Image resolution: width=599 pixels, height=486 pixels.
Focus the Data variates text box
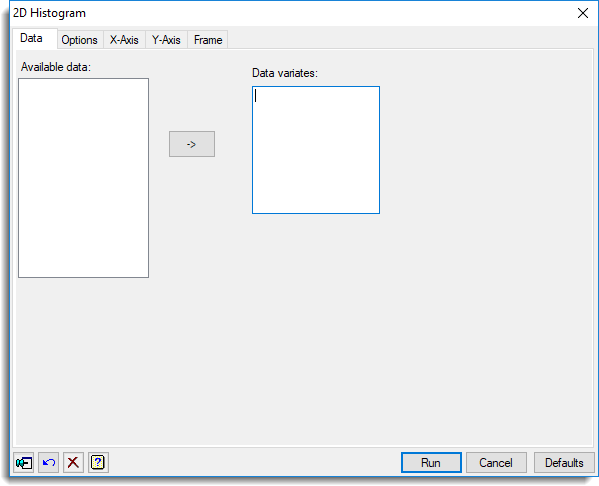pos(316,150)
